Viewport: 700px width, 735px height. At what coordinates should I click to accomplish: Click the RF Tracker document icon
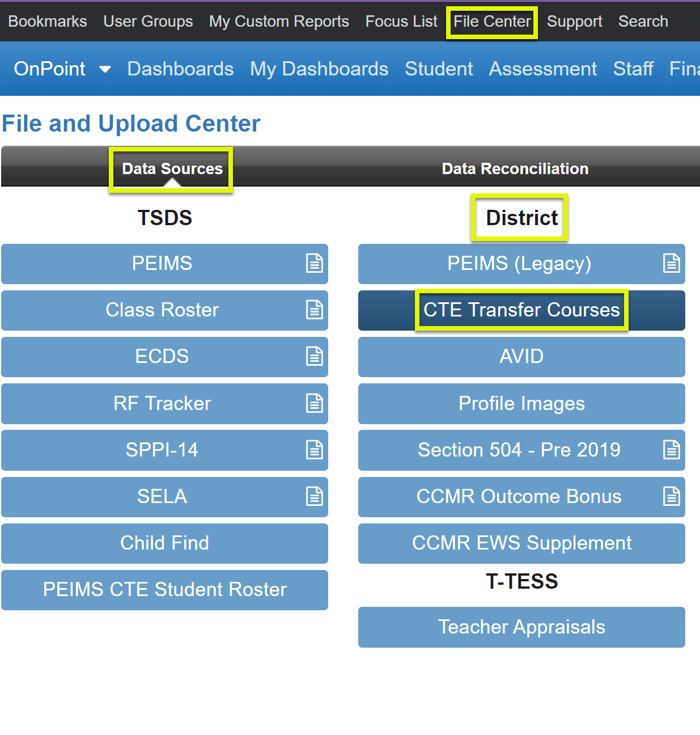pos(315,403)
